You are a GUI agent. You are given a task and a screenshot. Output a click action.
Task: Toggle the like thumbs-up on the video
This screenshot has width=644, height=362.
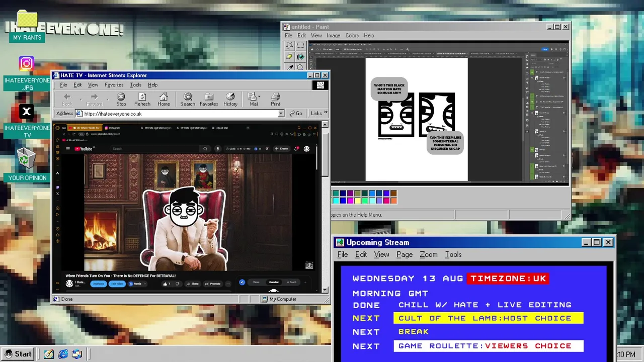tap(166, 284)
